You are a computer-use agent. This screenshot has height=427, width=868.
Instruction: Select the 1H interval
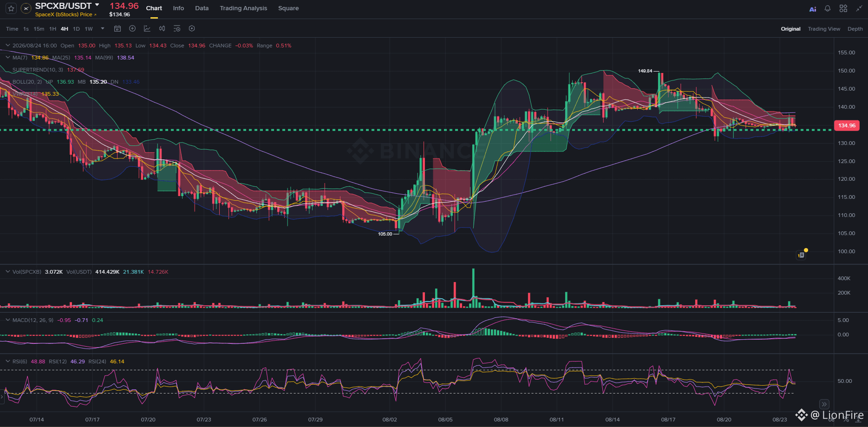tap(52, 29)
